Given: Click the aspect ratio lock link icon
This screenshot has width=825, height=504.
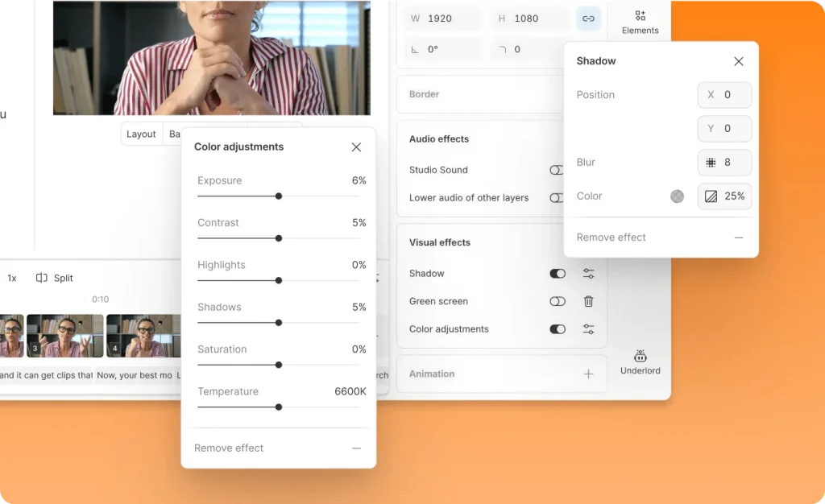Looking at the screenshot, I should coord(588,19).
